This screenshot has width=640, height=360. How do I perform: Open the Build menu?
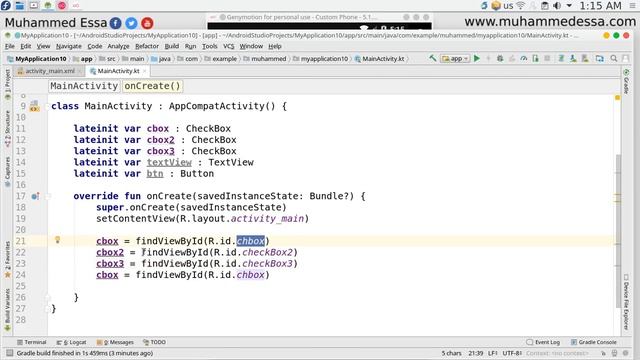coord(172,46)
